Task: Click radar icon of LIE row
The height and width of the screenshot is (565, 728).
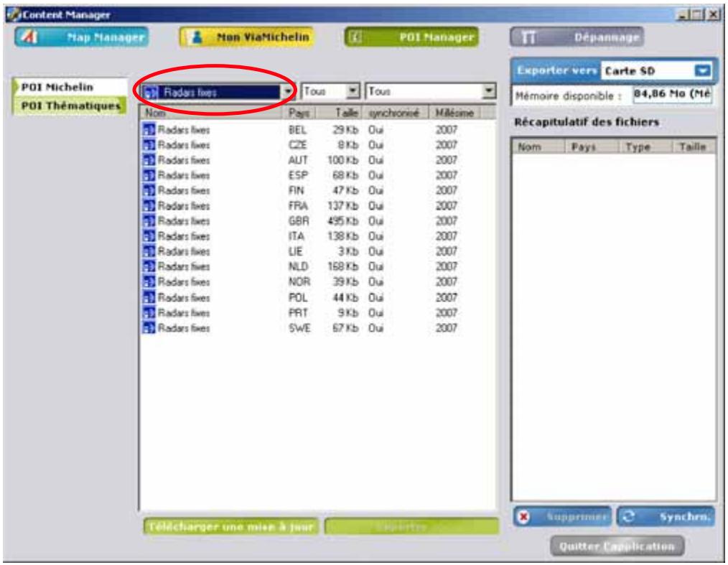Action: [149, 251]
